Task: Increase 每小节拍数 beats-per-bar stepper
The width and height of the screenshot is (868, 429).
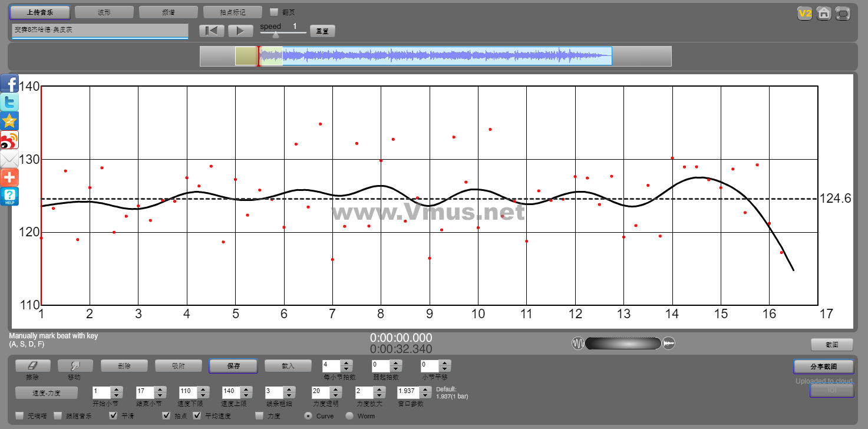Action: (346, 363)
